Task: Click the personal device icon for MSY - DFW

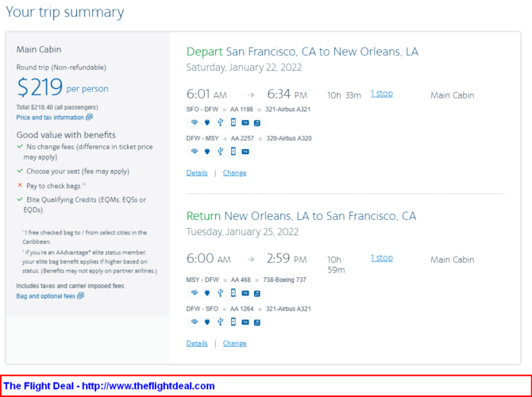Action: 233,292
